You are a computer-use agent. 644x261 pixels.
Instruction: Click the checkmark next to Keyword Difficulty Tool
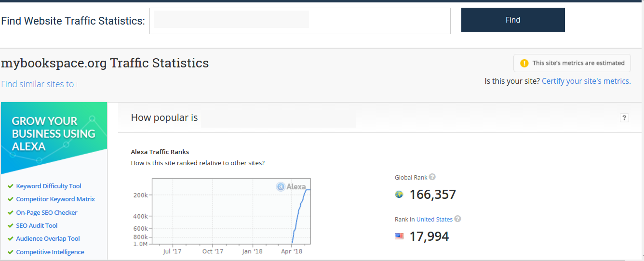(x=11, y=186)
